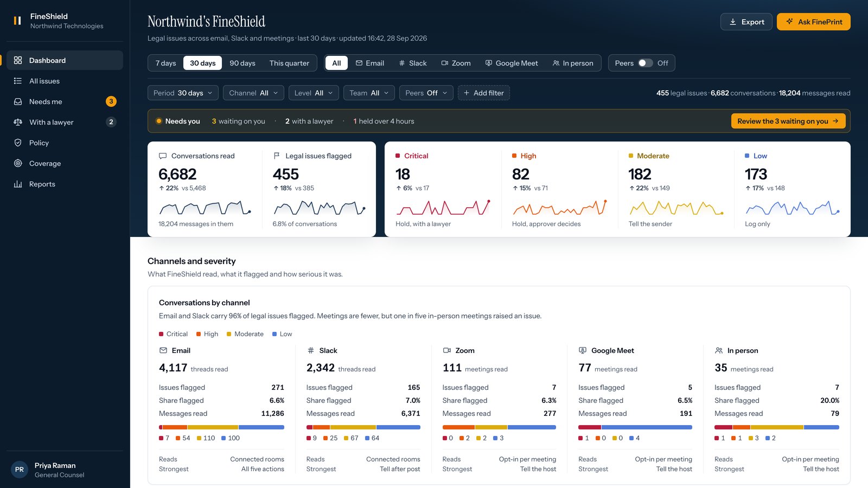Click the Reports bar chart icon
This screenshot has width=868, height=488.
(18, 184)
